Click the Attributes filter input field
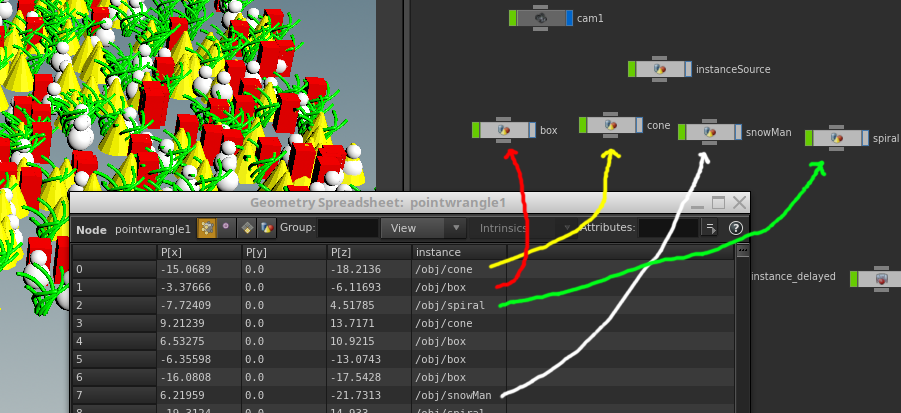This screenshot has height=413, width=901. pos(668,228)
